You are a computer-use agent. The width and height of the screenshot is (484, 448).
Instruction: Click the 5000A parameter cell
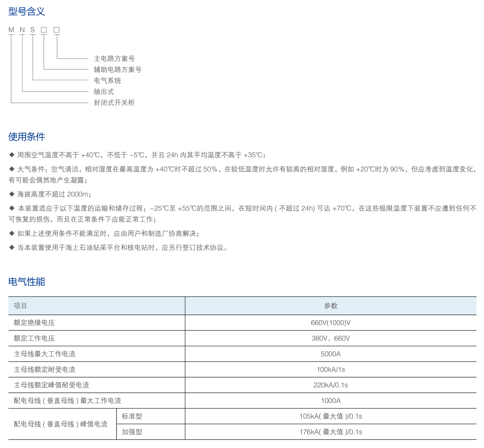(x=331, y=354)
